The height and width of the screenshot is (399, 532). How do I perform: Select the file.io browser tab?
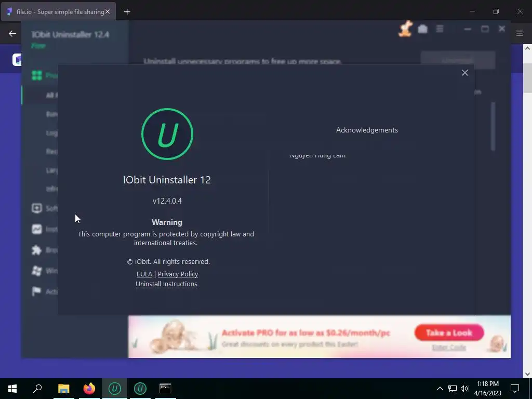[58, 11]
